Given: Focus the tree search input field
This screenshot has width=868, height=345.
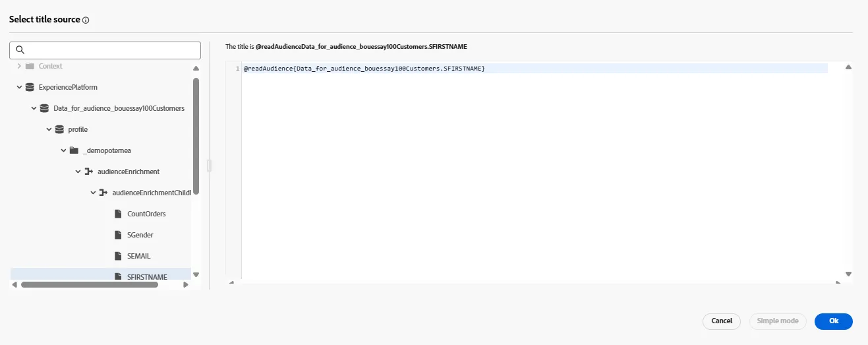Looking at the screenshot, I should point(105,50).
